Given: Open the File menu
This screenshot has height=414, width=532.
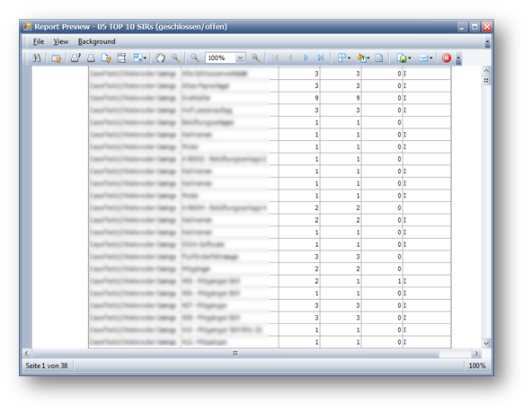Looking at the screenshot, I should (39, 41).
